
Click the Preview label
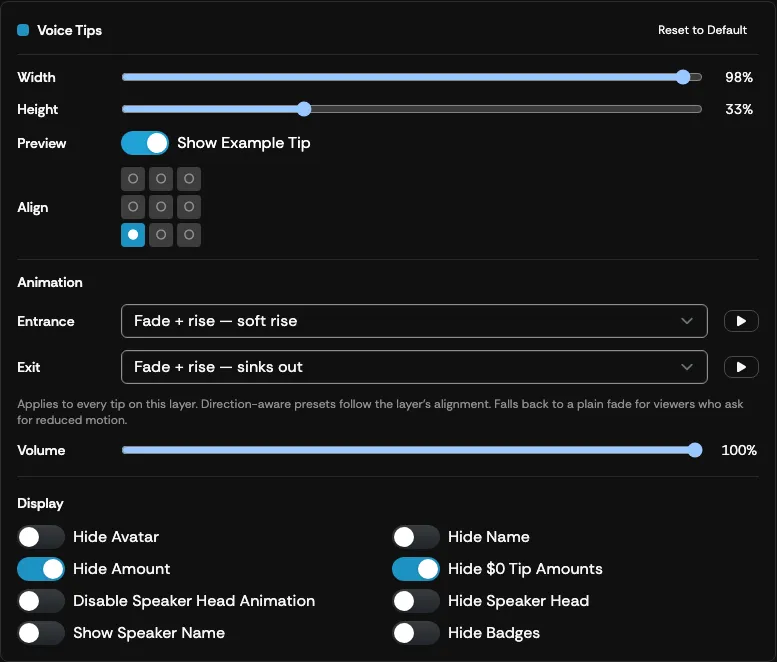(x=42, y=143)
